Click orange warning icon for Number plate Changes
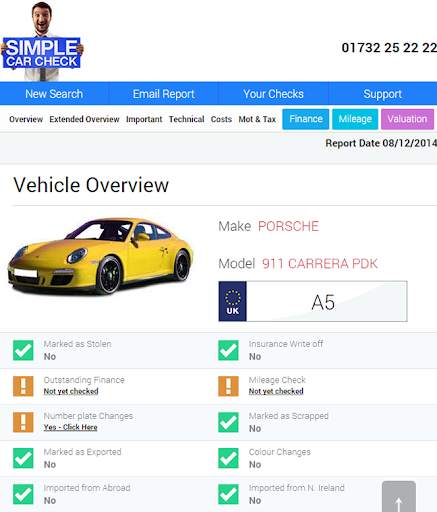 [x=23, y=422]
